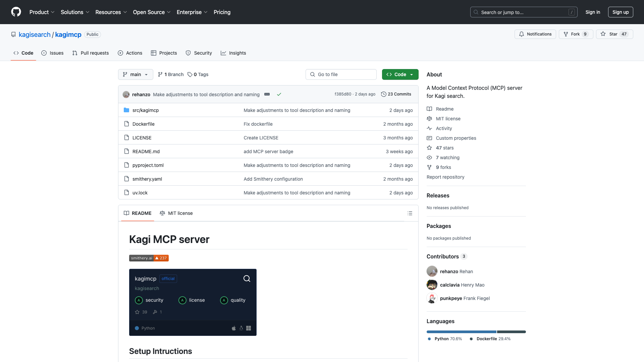Click the MIT license scales icon
This screenshot has height=362, width=644.
[x=430, y=118]
